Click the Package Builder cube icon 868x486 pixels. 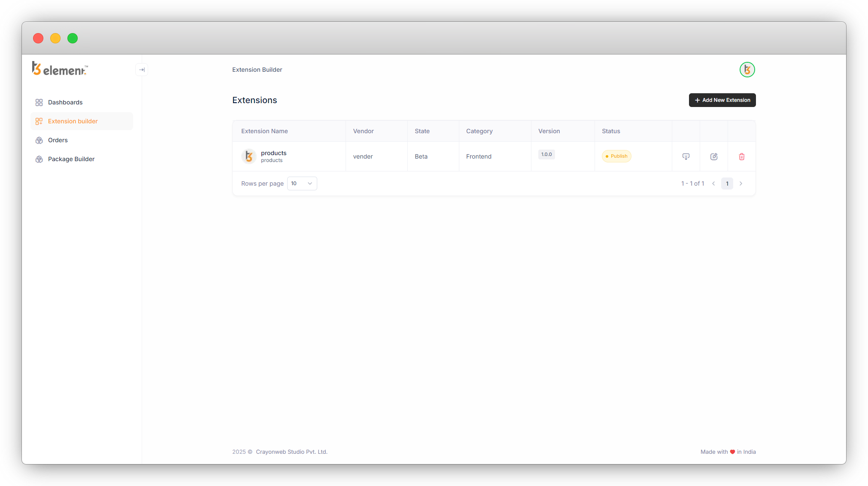coord(39,159)
